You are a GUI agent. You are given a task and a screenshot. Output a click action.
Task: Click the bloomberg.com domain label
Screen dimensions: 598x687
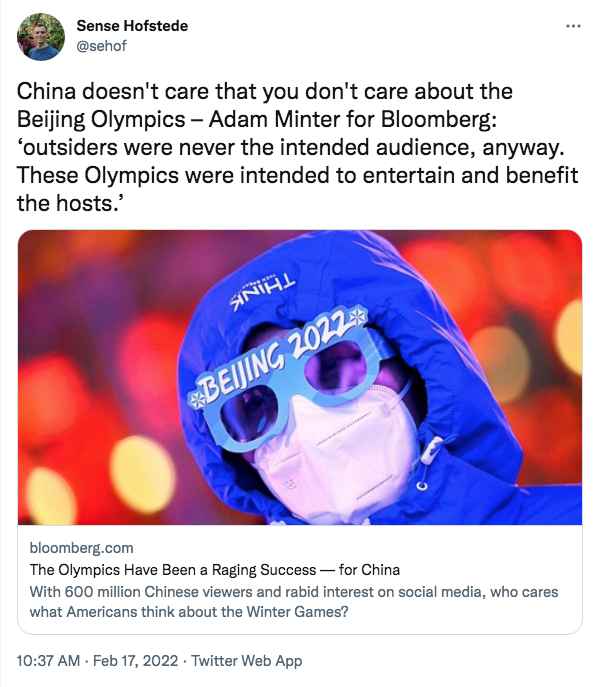[x=81, y=548]
